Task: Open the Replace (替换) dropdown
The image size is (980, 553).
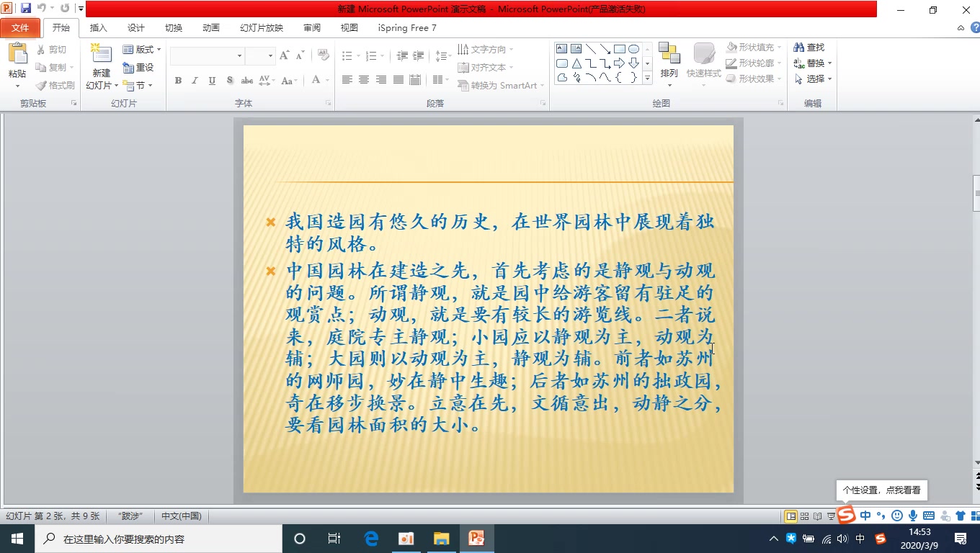Action: click(813, 63)
